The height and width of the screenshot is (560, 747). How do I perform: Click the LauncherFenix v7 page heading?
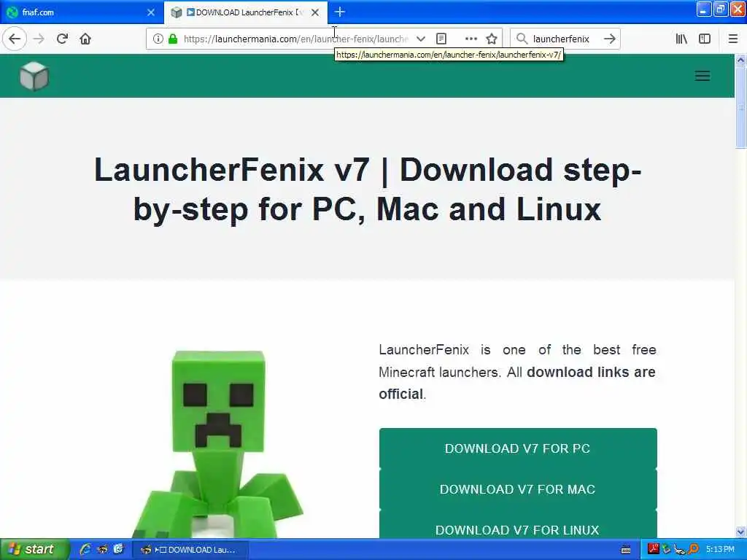[x=368, y=190]
